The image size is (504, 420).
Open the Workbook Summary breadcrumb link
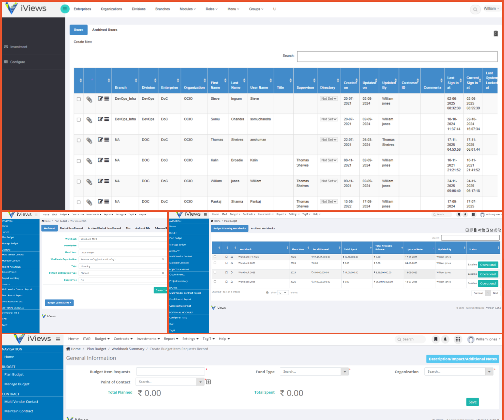click(x=128, y=349)
